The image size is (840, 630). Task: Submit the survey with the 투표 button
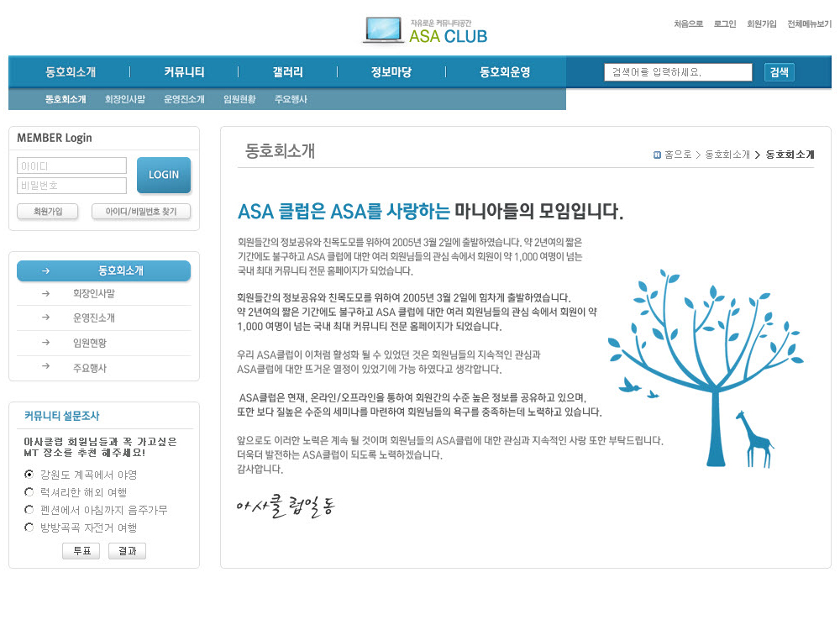tap(81, 551)
